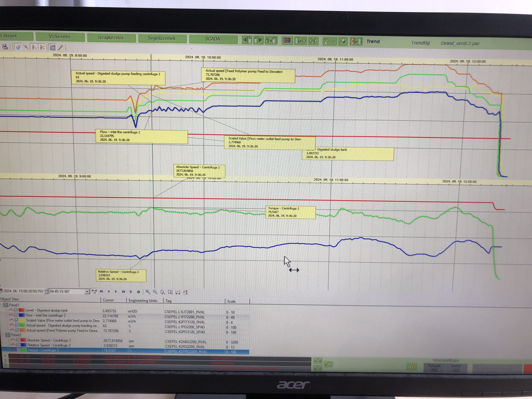
Task: Open trend settings gear icon
Action: 18,47
